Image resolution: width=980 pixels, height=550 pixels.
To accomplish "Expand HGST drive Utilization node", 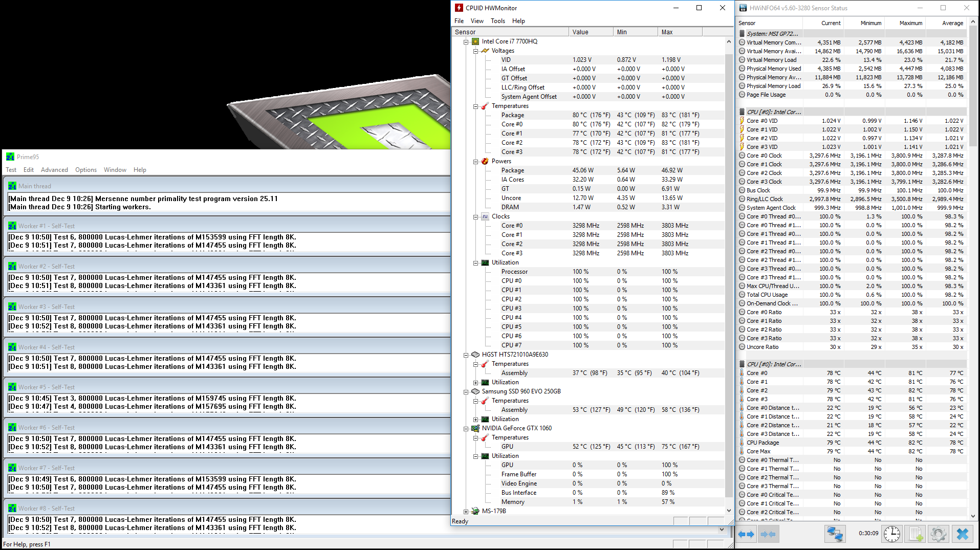I will (475, 383).
